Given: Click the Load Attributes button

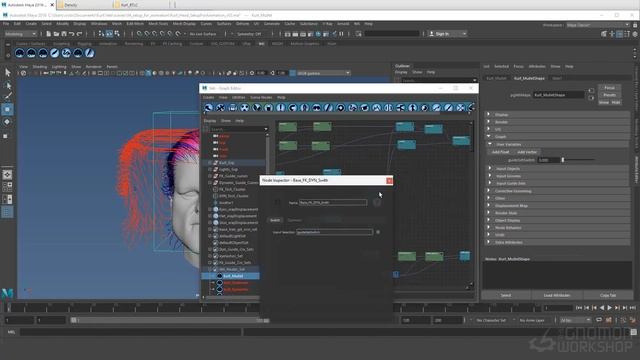Looking at the screenshot, I should click(x=557, y=295).
